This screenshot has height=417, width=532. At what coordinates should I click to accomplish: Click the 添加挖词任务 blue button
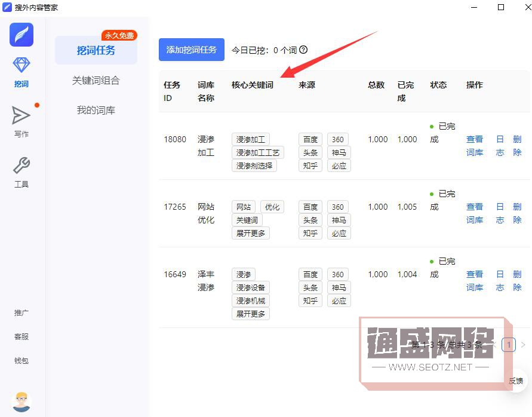pyautogui.click(x=191, y=50)
